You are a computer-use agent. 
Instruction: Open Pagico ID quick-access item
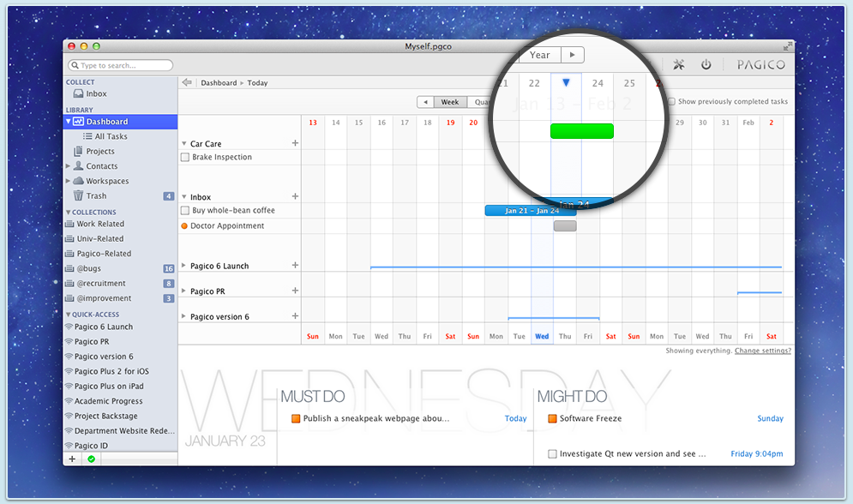tap(91, 446)
